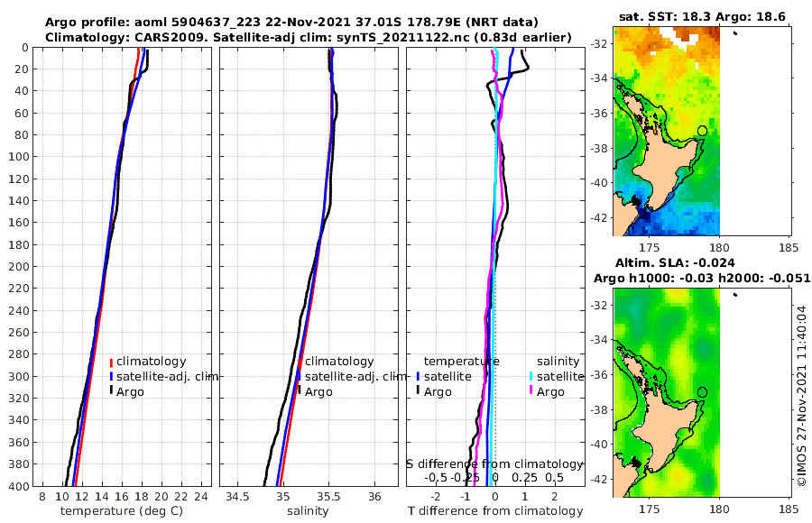Click longitude tick 185 under SST map
812x523 pixels.
tap(789, 248)
